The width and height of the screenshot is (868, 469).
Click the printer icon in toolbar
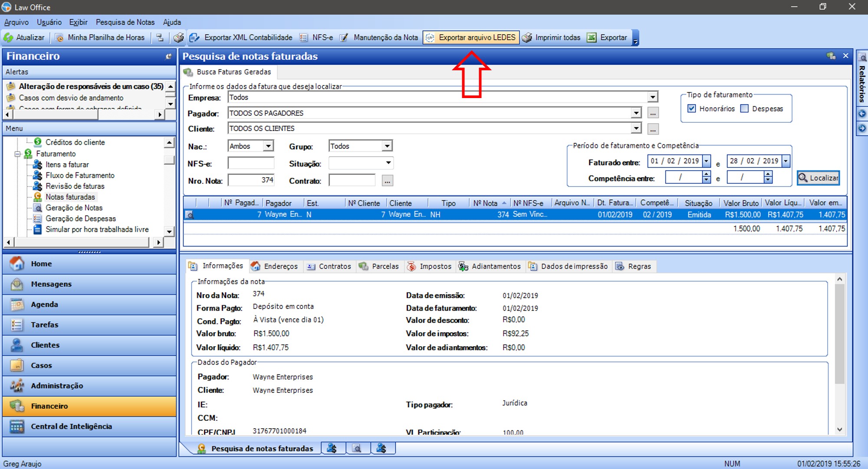(x=178, y=38)
